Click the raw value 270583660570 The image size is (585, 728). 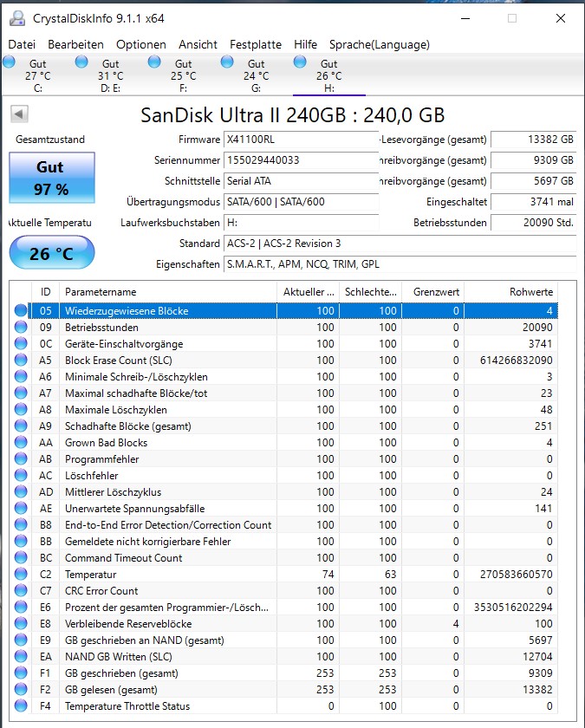point(517,575)
